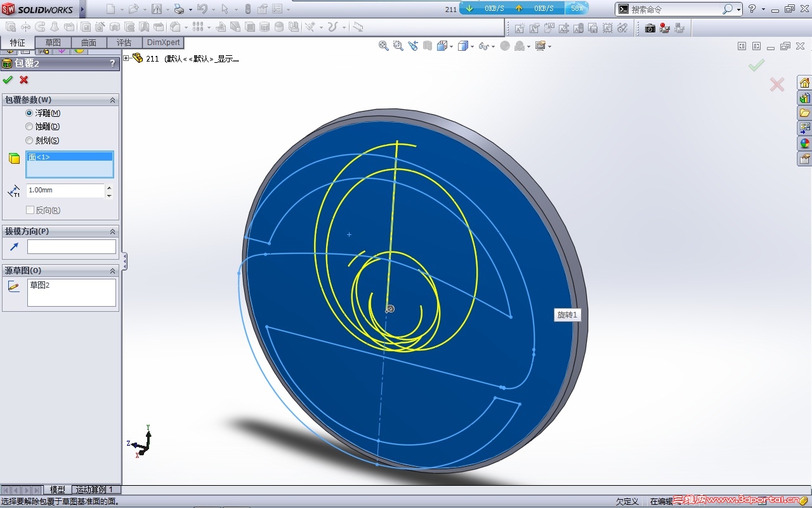Viewport: 812px width, 508px height.
Task: Click the Open file icon
Action: click(133, 9)
